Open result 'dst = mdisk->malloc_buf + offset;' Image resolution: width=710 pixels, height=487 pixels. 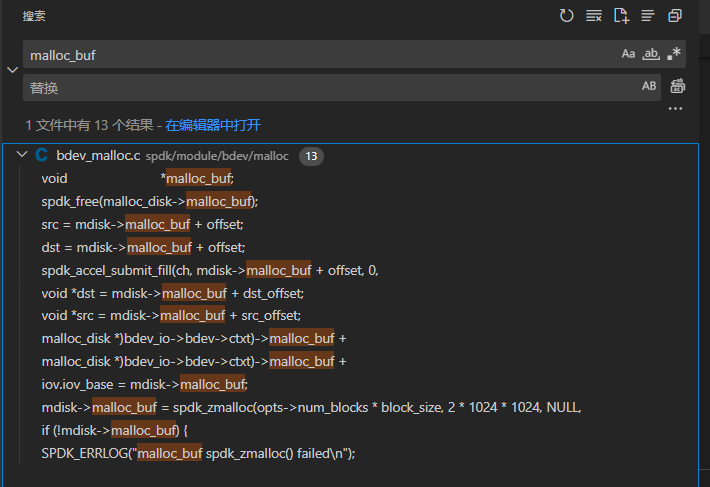143,248
